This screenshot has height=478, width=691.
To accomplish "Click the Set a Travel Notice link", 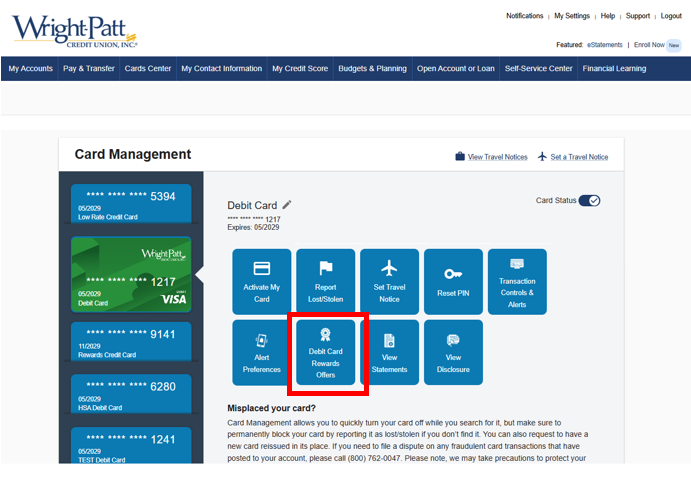I will [579, 157].
